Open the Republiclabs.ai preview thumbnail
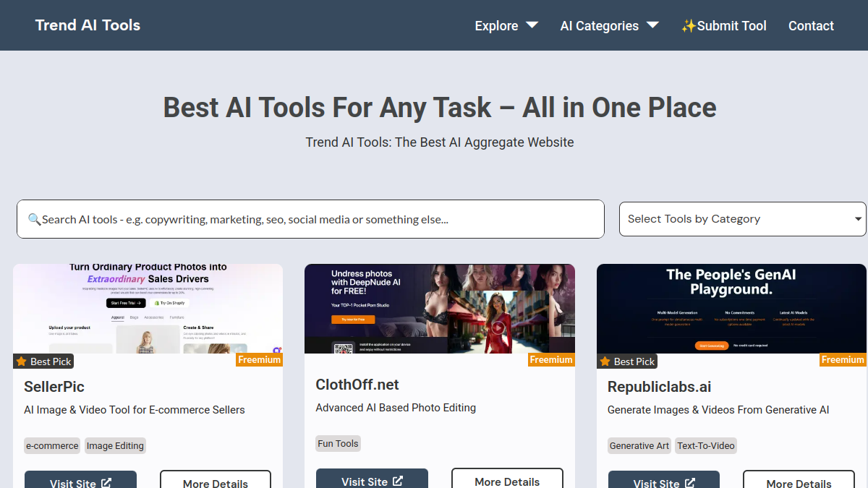Image resolution: width=868 pixels, height=488 pixels. [x=731, y=309]
